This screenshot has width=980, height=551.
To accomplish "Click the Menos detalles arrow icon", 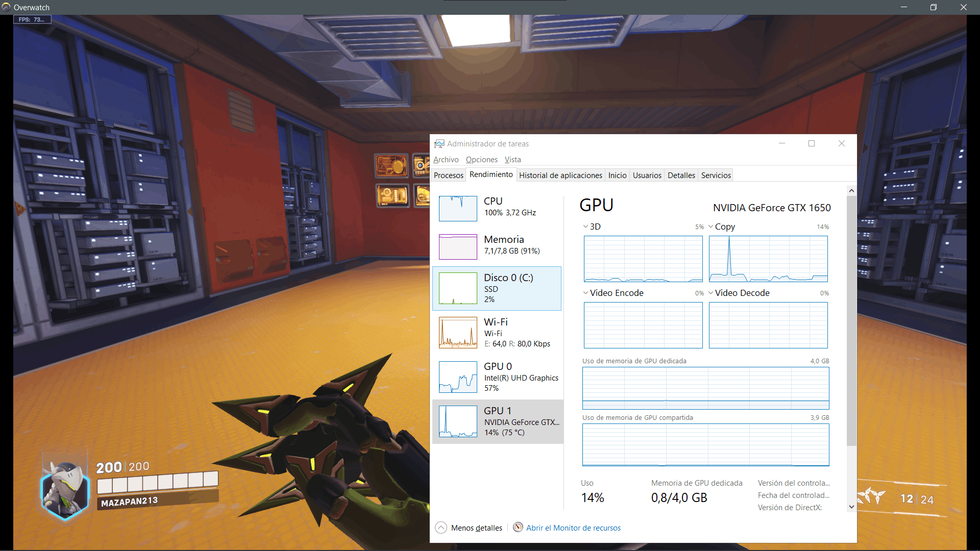I will click(x=441, y=528).
